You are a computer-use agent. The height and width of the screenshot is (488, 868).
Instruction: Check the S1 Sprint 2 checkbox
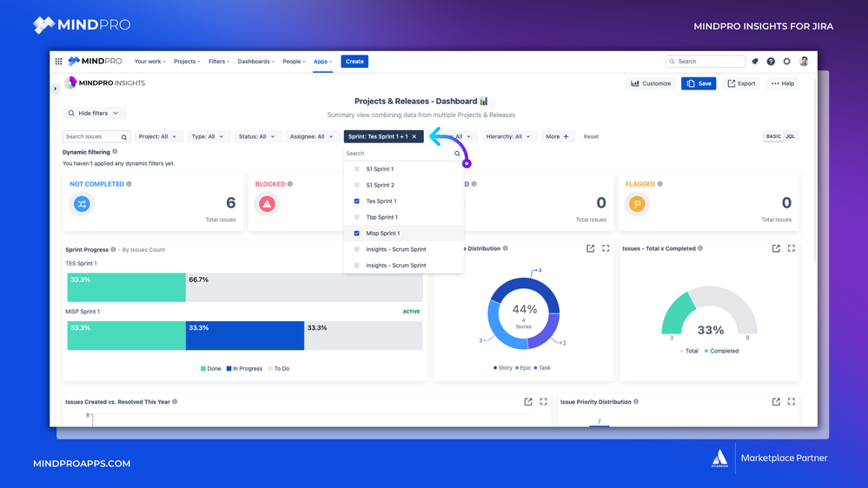(x=356, y=185)
